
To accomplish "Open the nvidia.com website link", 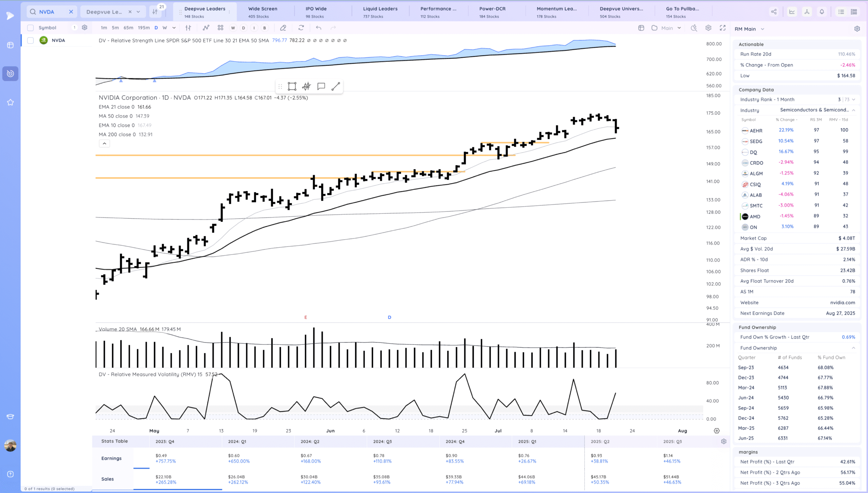I will coord(842,302).
